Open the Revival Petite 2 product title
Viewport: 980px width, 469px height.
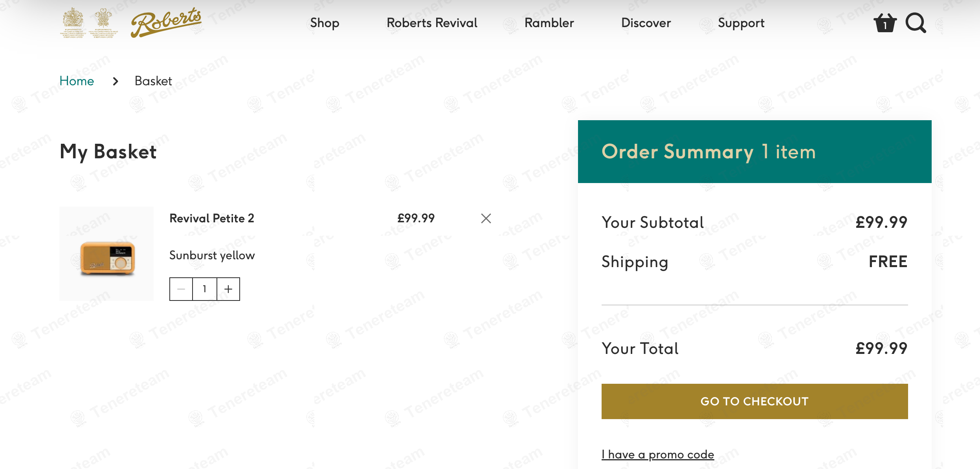pos(212,218)
